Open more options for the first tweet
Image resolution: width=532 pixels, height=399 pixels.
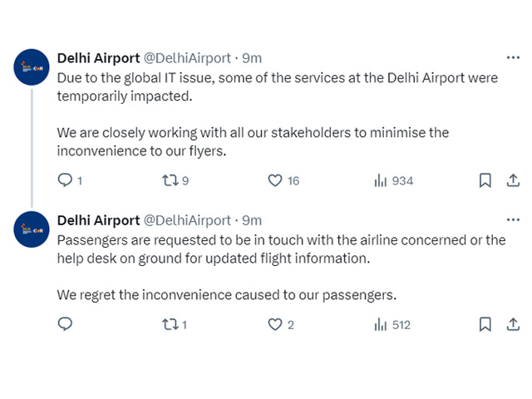pyautogui.click(x=513, y=57)
